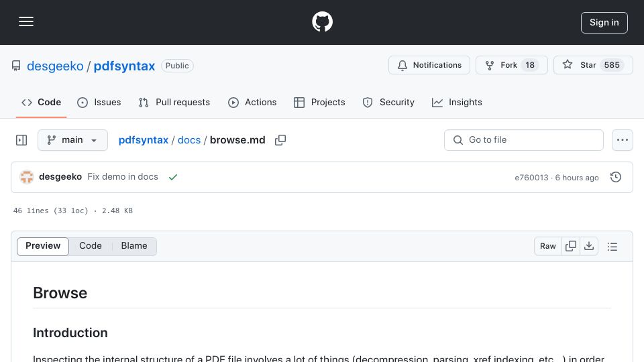Image resolution: width=644 pixels, height=362 pixels.
Task: Open the document outline list icon
Action: point(612,246)
